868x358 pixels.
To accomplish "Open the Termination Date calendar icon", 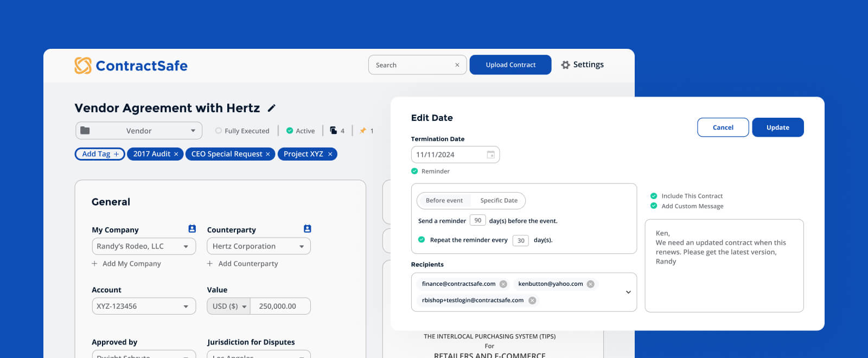I will 490,155.
